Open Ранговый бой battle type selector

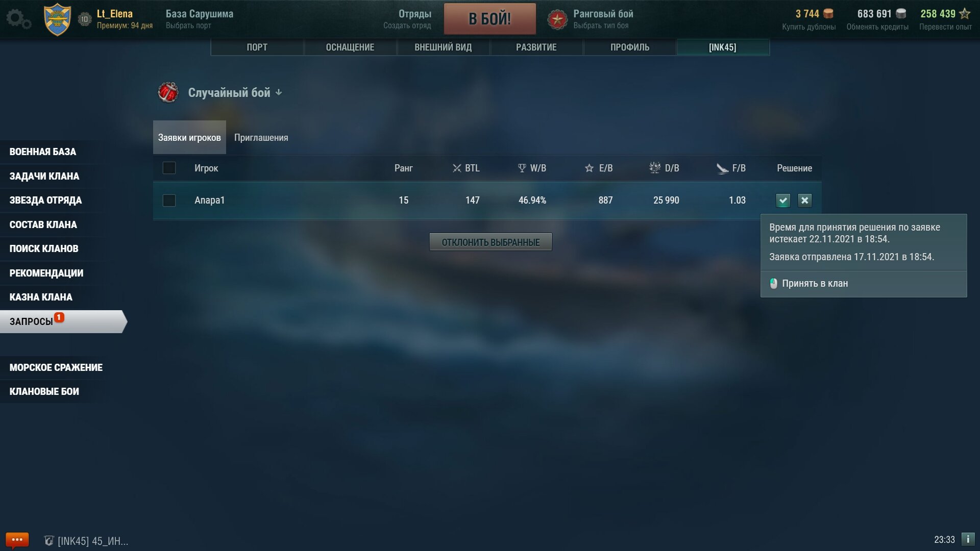603,19
